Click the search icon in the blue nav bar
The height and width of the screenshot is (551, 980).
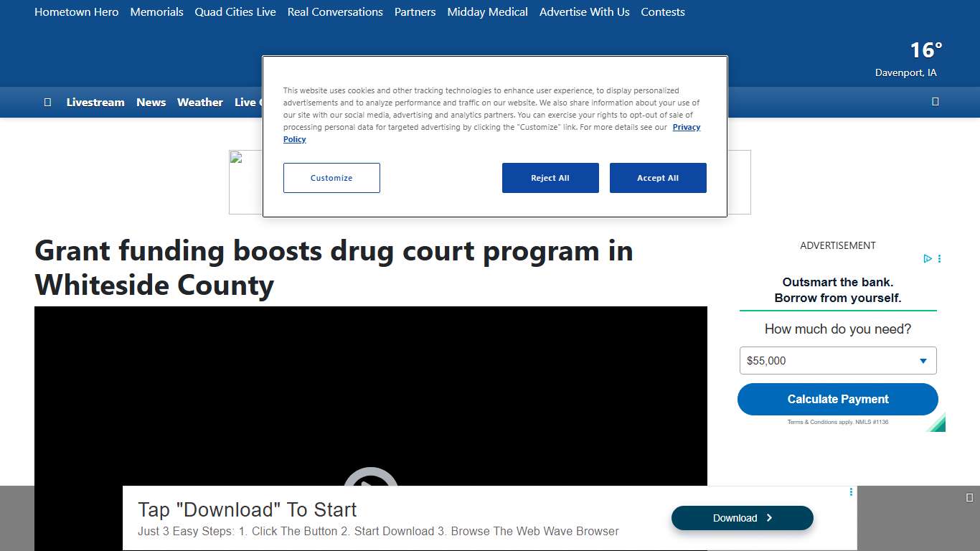tap(936, 101)
